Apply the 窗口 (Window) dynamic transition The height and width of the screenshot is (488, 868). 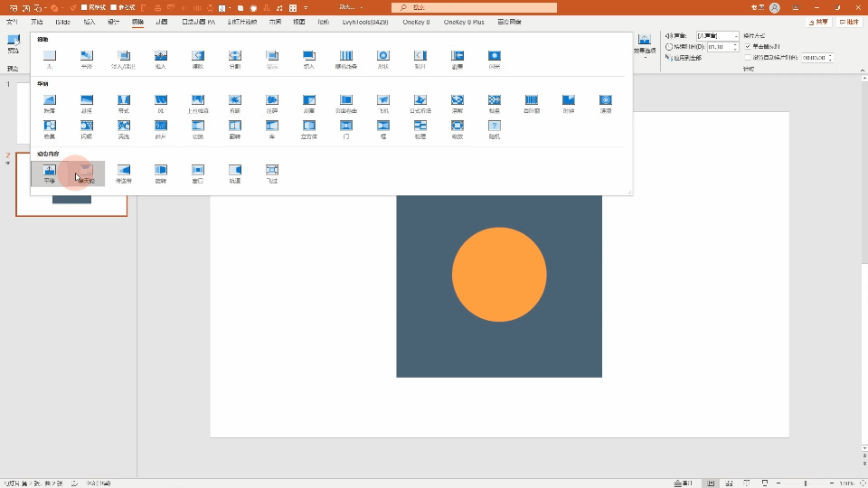point(198,174)
